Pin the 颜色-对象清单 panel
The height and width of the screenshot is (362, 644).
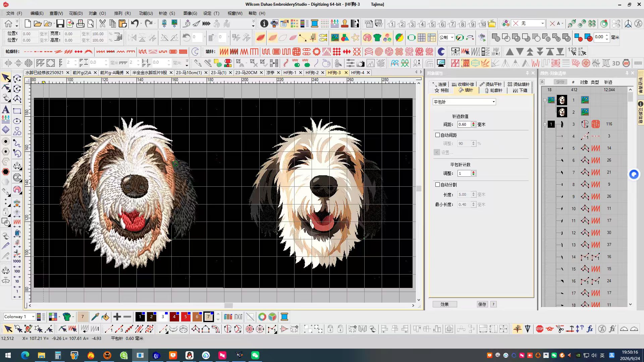click(x=627, y=73)
